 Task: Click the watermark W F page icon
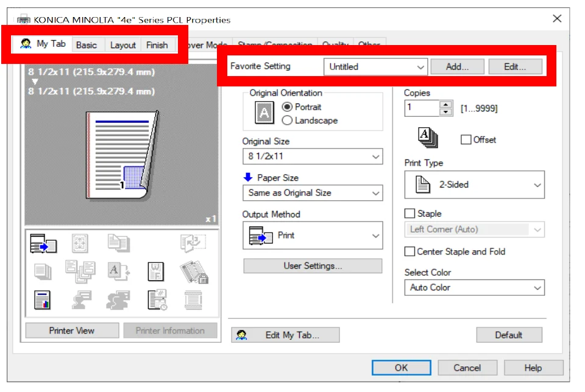click(155, 271)
